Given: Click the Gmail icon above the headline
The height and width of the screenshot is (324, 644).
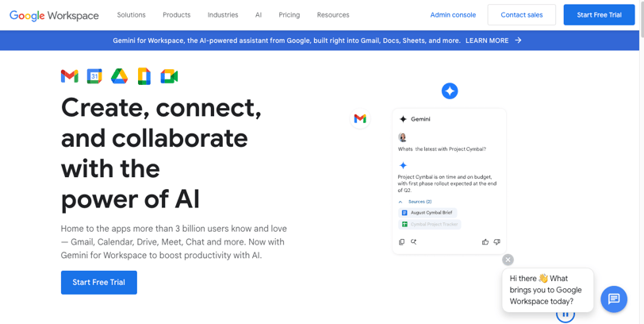Looking at the screenshot, I should tap(70, 76).
